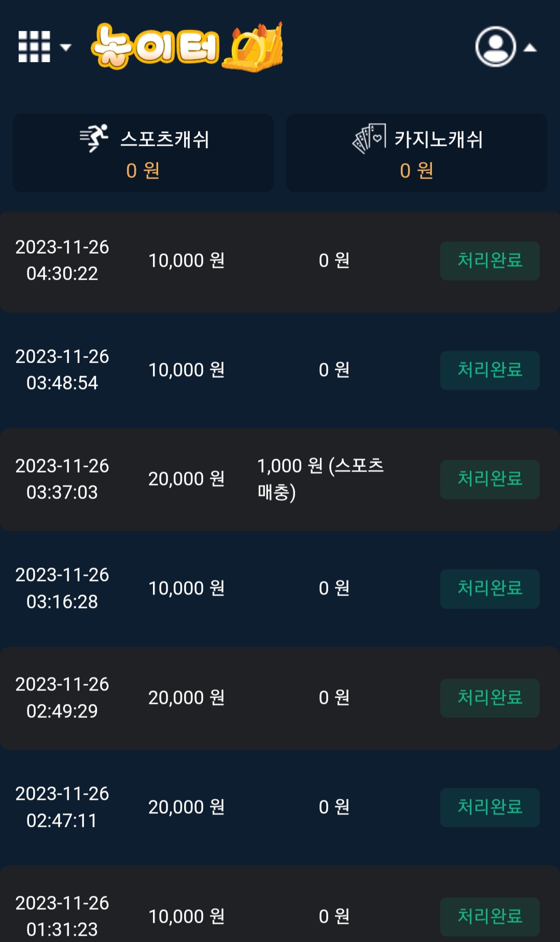Click 처리완료 for the 03:48:54 entry
Viewport: 560px width, 942px height.
[489, 370]
